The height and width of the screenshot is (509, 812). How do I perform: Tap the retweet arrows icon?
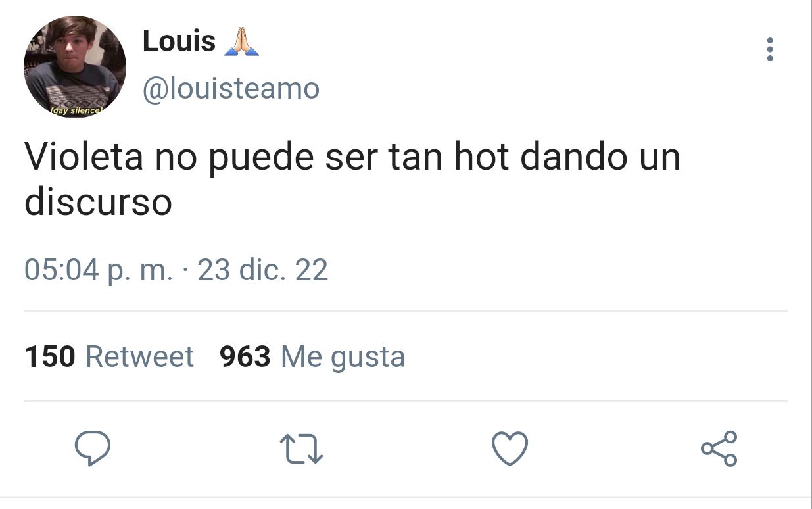click(x=301, y=449)
